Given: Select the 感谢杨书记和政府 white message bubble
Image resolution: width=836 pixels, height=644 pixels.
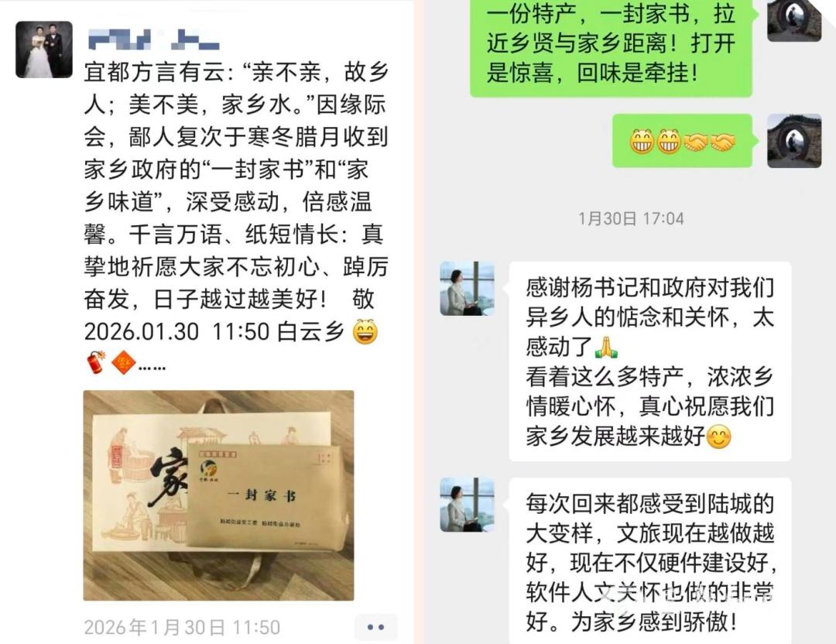Looking at the screenshot, I should click(x=650, y=361).
